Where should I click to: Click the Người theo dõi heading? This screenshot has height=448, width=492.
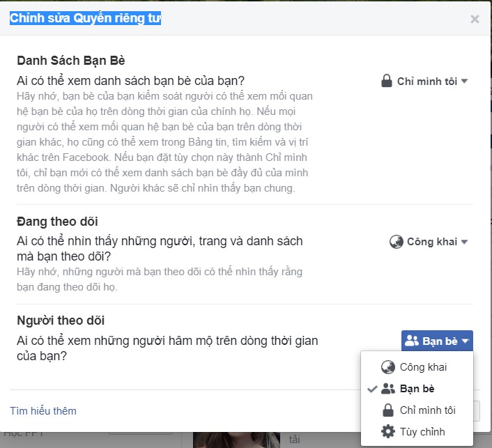pos(61,320)
